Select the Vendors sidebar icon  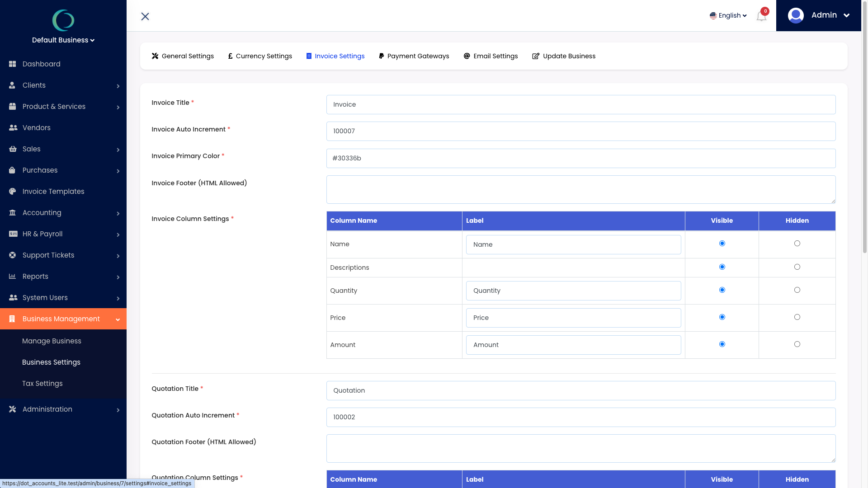13,127
